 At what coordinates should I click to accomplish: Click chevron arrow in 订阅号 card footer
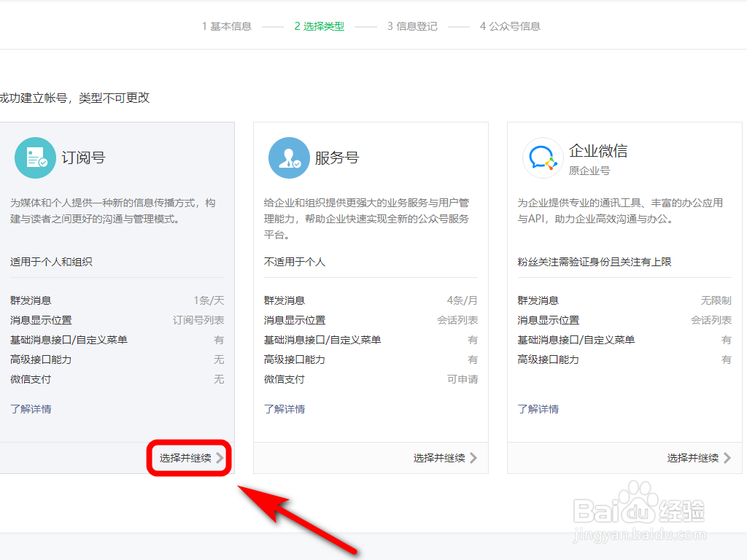220,458
